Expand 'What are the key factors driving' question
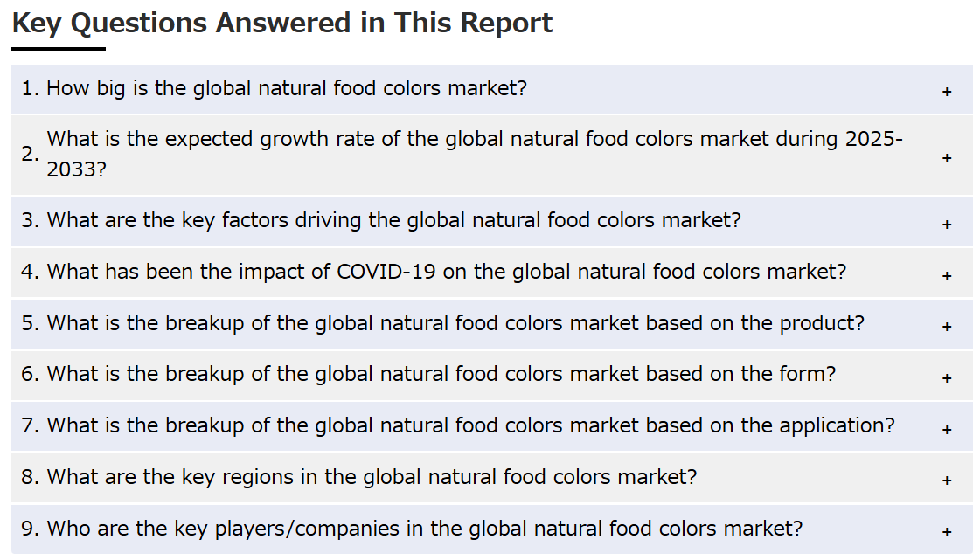The height and width of the screenshot is (560, 980). [492, 222]
